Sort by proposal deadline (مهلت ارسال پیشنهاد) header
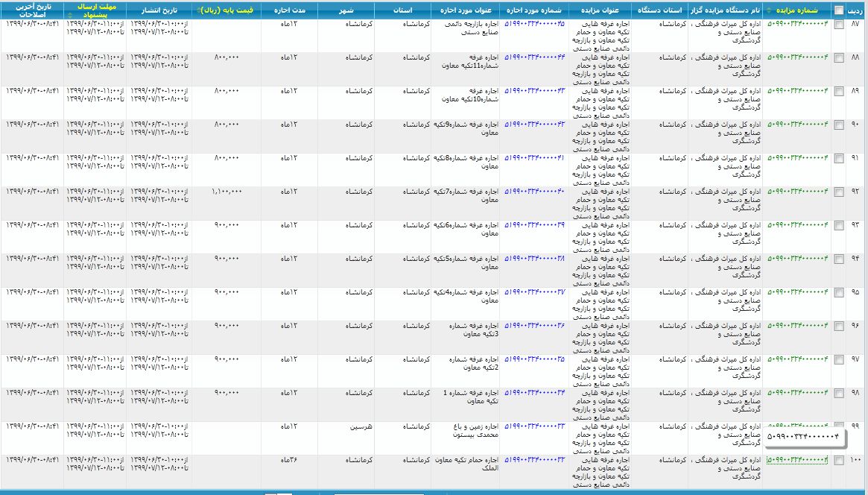The height and width of the screenshot is (495, 868). click(95, 10)
